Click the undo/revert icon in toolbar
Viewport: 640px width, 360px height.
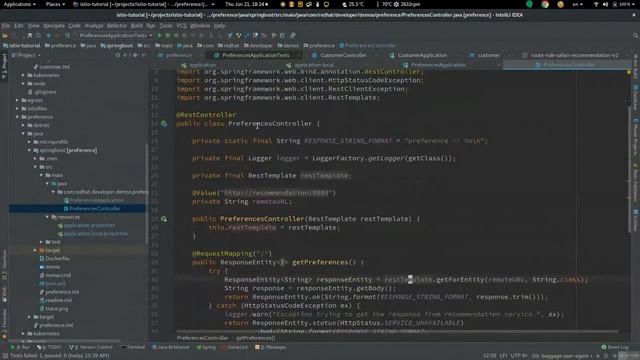click(264, 36)
